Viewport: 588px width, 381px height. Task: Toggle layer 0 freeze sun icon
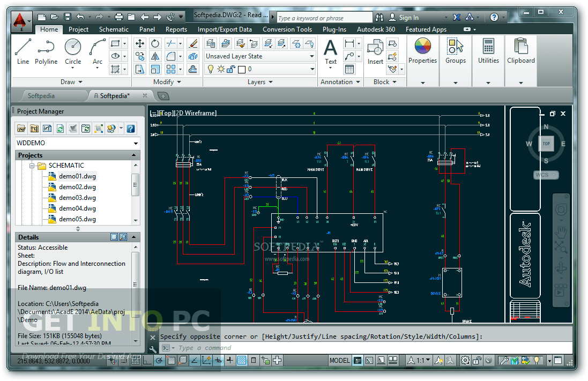click(x=221, y=69)
